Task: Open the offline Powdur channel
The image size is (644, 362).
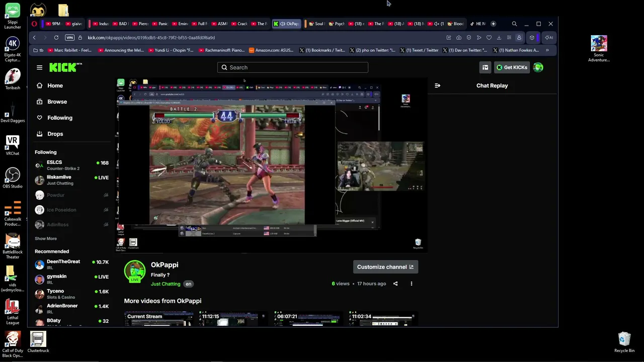Action: (x=71, y=195)
